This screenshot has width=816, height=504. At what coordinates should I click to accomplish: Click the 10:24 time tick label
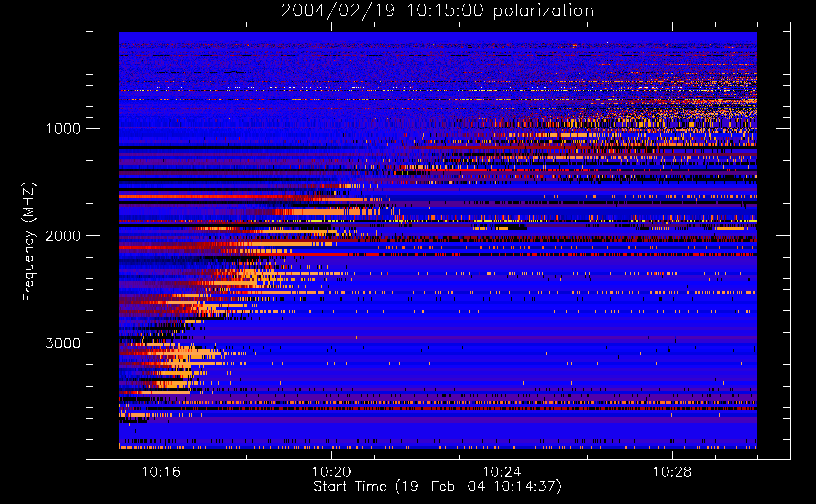[x=502, y=472]
